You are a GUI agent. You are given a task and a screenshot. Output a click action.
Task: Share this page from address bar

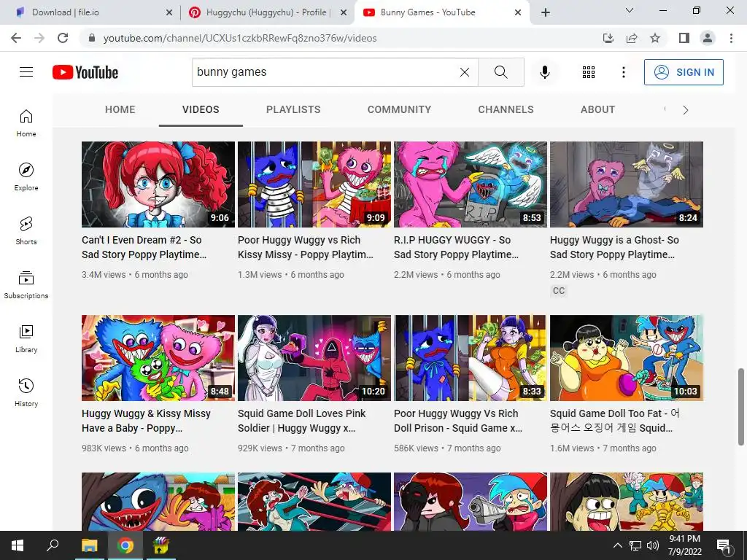pos(632,38)
